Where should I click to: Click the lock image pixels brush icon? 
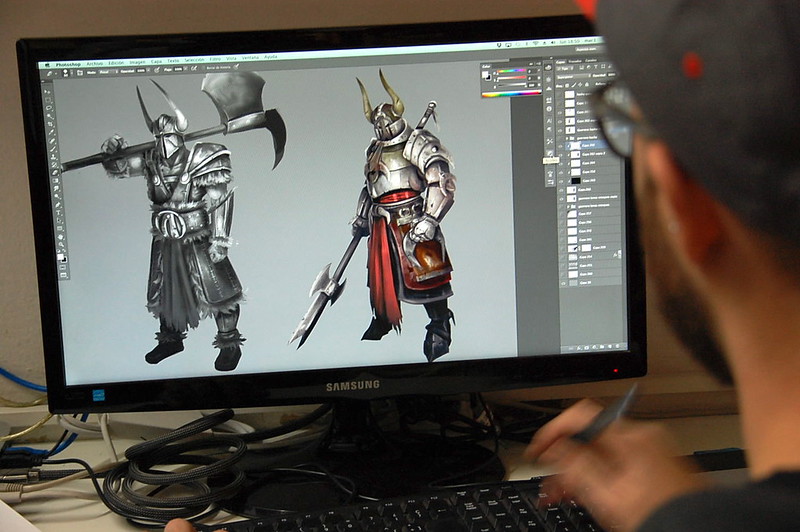coord(573,85)
